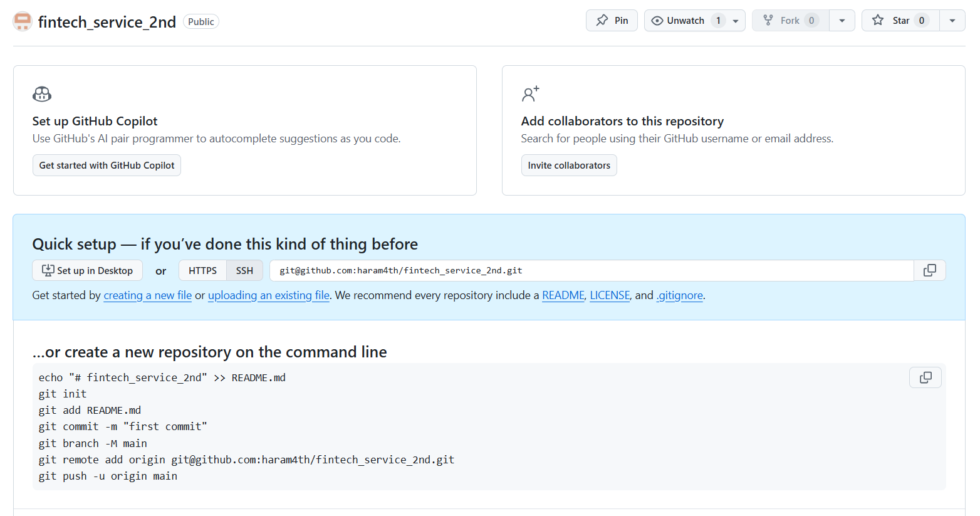Click the 'git branch -M main' line
The height and width of the screenshot is (516, 980).
[93, 443]
